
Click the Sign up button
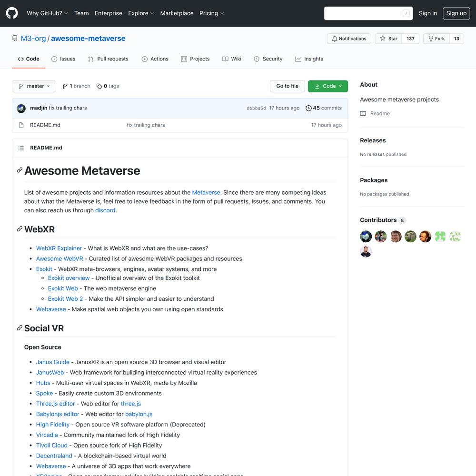click(456, 13)
